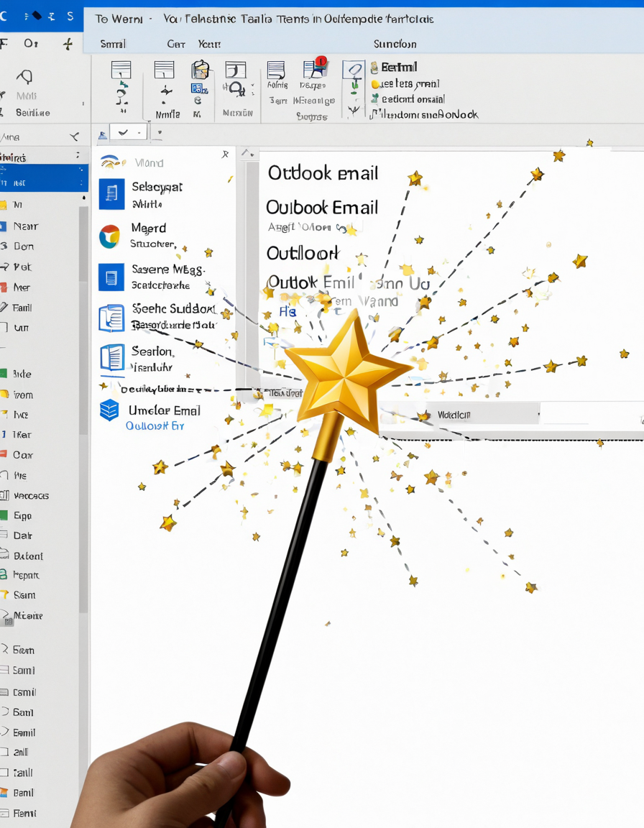
Task: Click the red icon beside sidebar item "Mer"
Action: tap(4, 287)
